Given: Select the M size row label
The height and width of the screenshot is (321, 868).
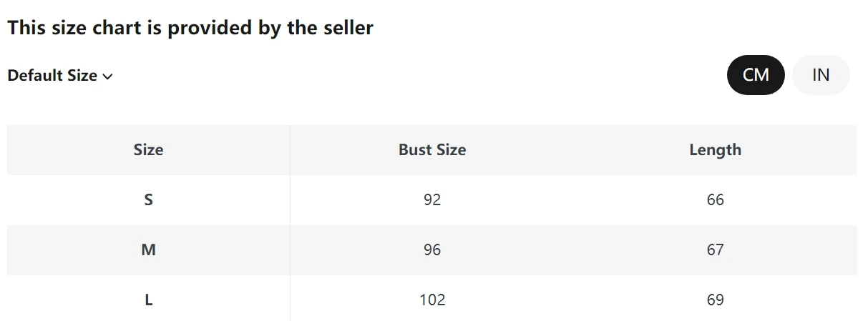Looking at the screenshot, I should [x=148, y=250].
